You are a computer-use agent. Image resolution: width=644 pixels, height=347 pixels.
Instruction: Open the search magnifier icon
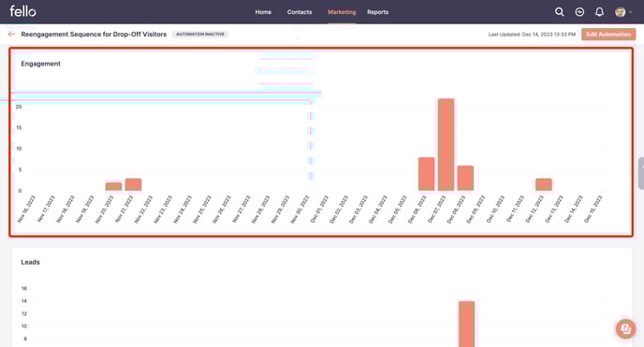560,12
